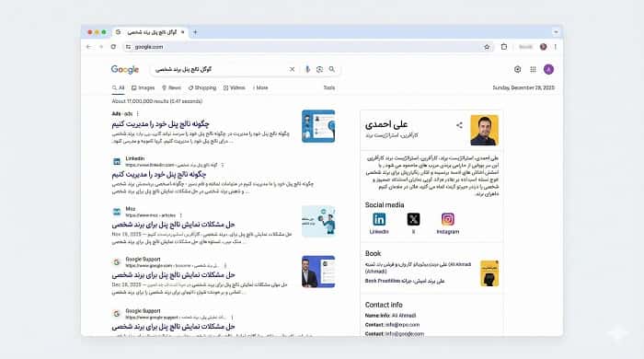Click the info@goode.com contact email

click(x=405, y=334)
